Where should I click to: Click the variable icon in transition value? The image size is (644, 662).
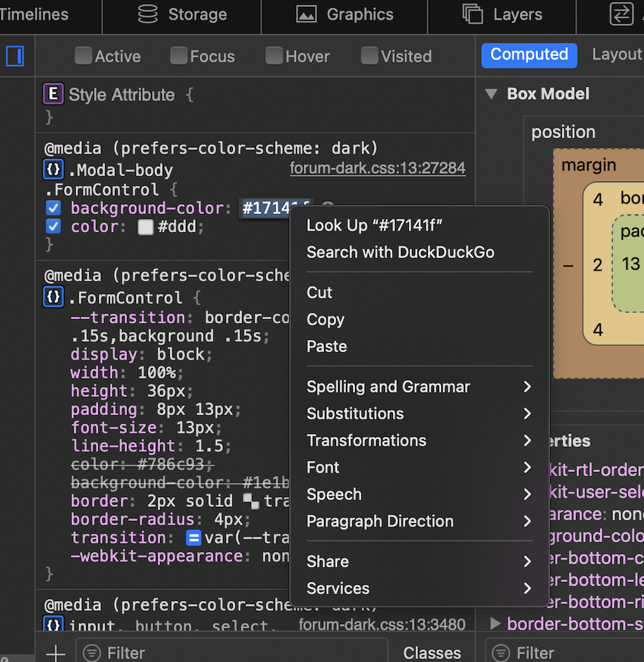[194, 538]
